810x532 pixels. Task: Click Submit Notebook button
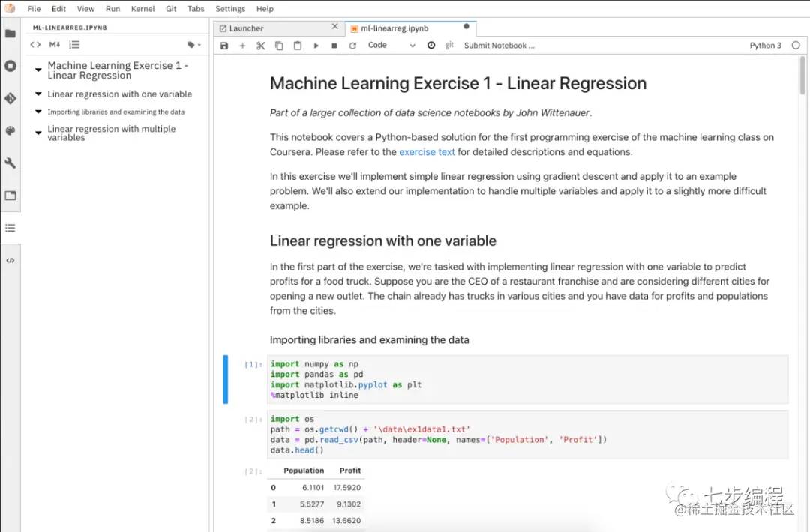click(499, 46)
